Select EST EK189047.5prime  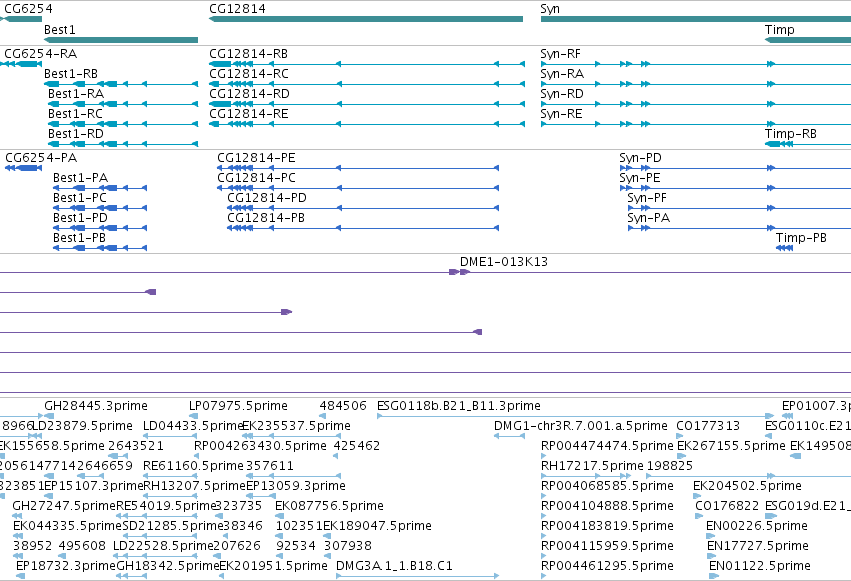click(x=377, y=526)
